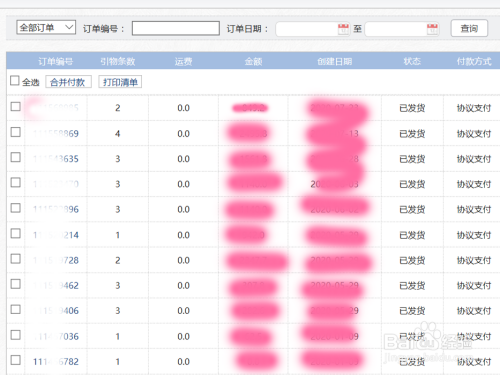The height and width of the screenshot is (375, 500).
Task: Open order link ending 3635
Action: click(56, 159)
